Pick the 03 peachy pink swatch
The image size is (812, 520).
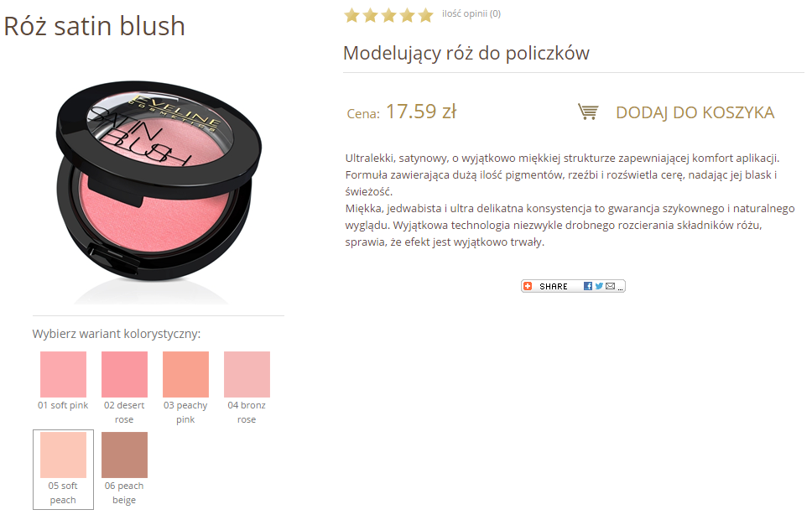(x=185, y=374)
